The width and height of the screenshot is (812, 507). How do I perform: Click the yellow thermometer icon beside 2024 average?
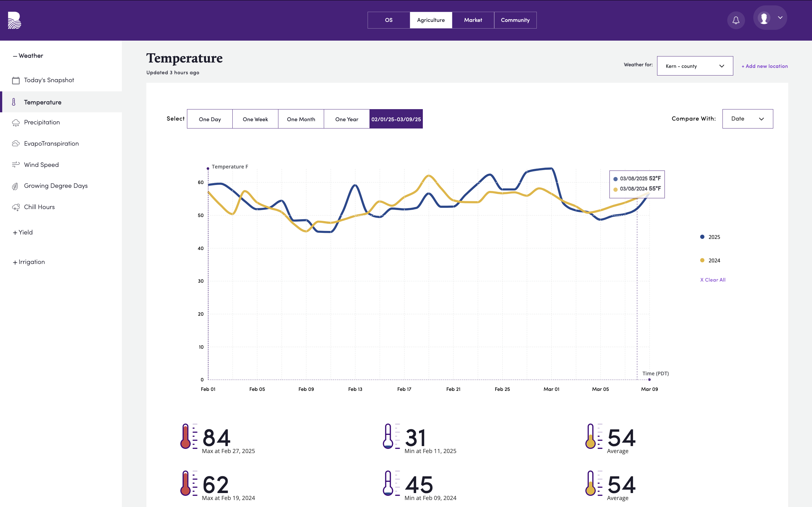click(x=594, y=483)
